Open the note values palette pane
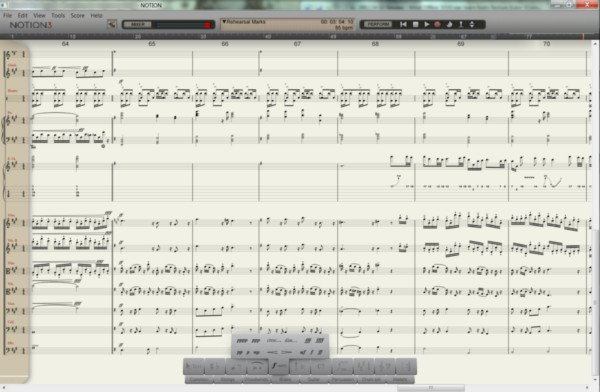 click(236, 366)
